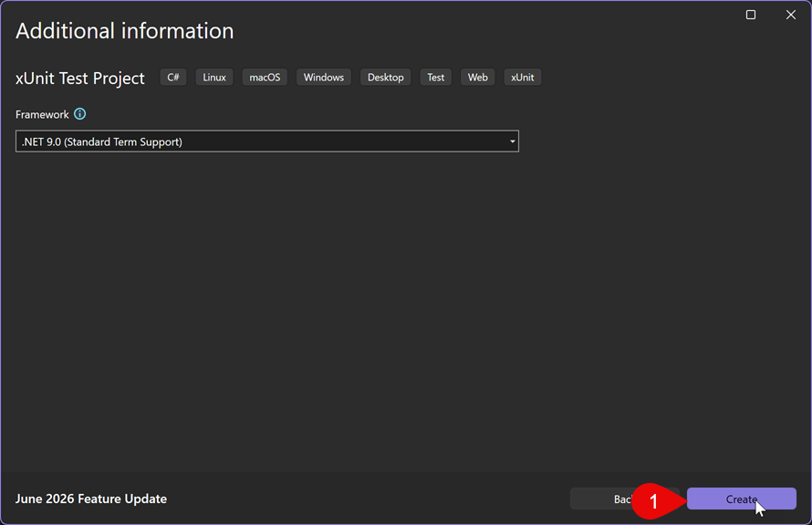Select the Linux tag
Image resolution: width=812 pixels, height=525 pixels.
[213, 78]
